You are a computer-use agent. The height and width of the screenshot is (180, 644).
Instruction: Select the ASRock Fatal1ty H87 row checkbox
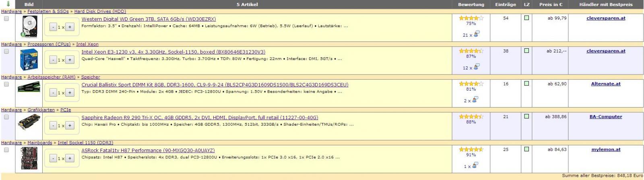point(6,150)
